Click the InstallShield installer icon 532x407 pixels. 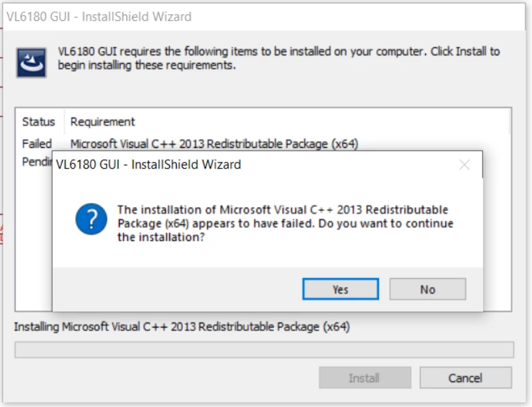(x=32, y=62)
